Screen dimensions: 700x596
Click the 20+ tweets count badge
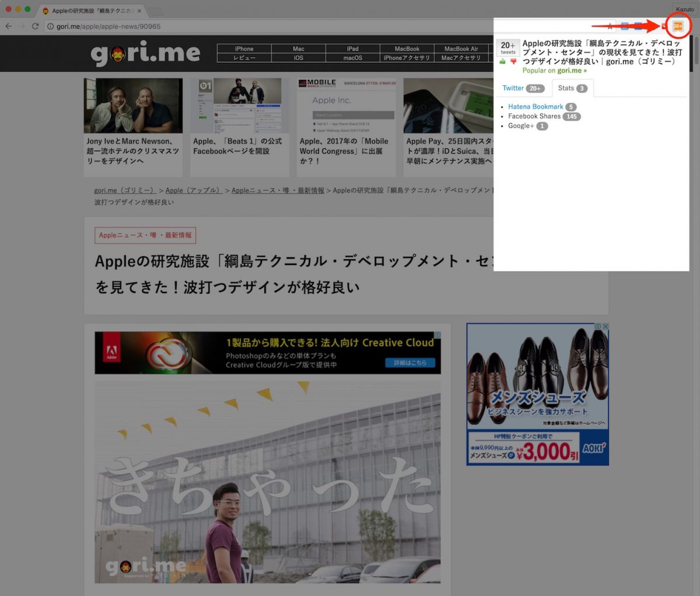pos(508,47)
